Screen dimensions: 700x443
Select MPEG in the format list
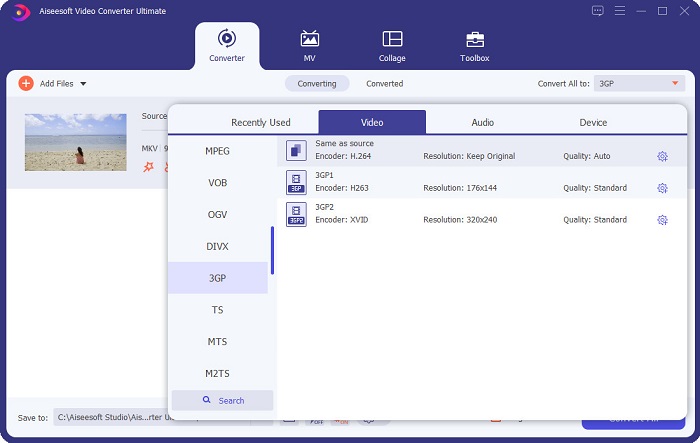tap(217, 151)
